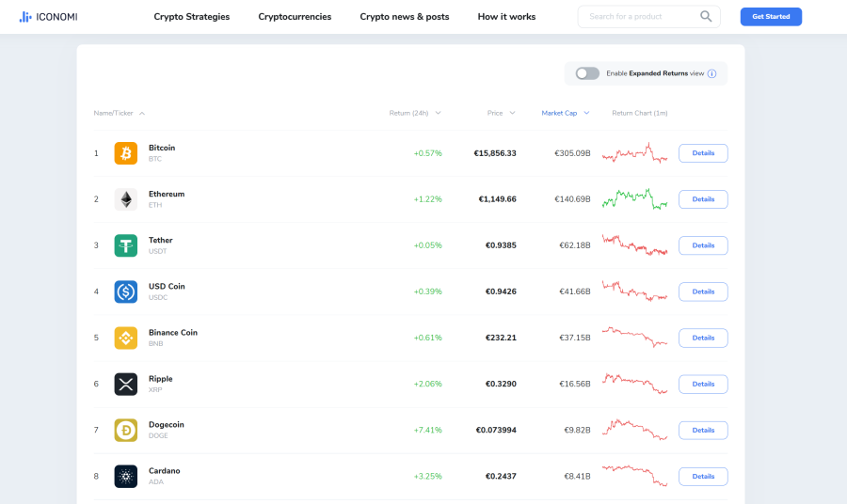847x504 pixels.
Task: Sort by Price column
Action: pos(502,114)
